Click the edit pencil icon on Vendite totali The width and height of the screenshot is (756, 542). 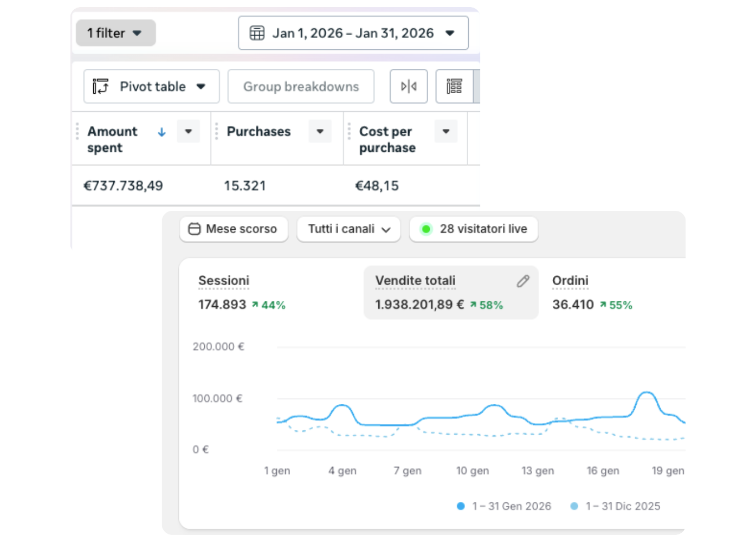pos(523,281)
